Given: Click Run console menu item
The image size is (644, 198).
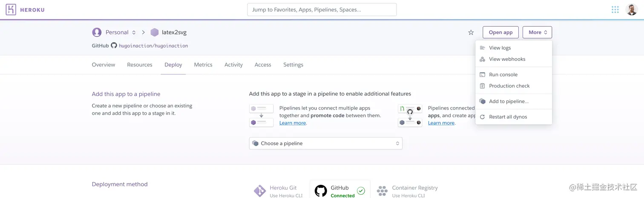Looking at the screenshot, I should point(503,75).
